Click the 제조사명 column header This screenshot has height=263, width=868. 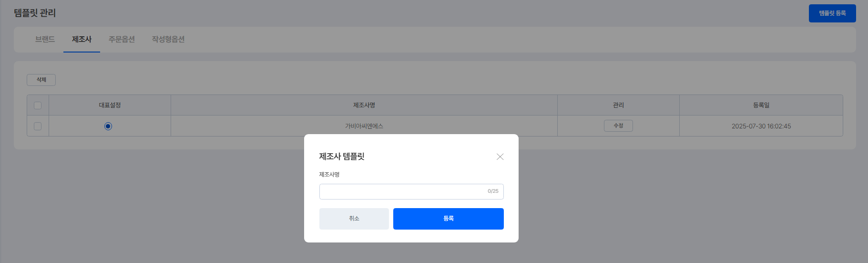[x=364, y=105]
